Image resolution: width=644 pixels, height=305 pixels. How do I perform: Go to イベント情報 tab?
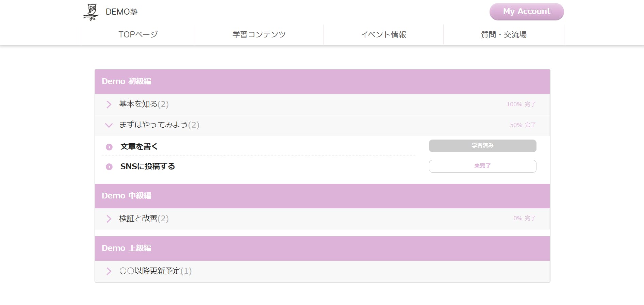pos(383,34)
